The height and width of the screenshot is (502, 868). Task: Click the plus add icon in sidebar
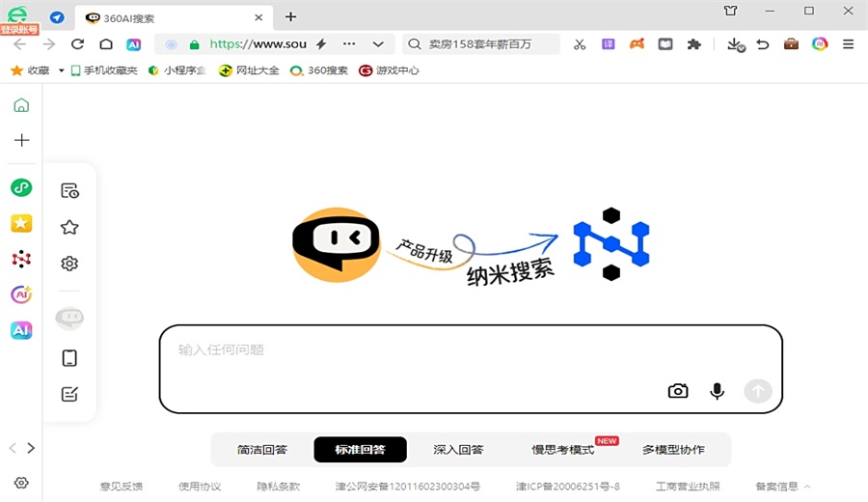click(21, 140)
